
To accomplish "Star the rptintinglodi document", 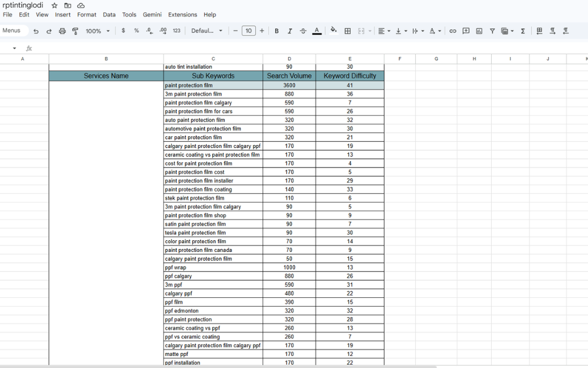I will (54, 5).
